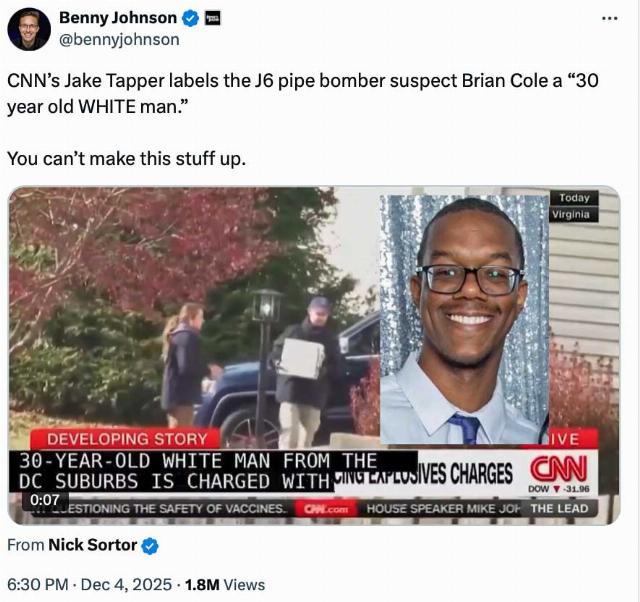This screenshot has height=602, width=640.
Task: Click THE LEAD show label
Action: coord(559,509)
